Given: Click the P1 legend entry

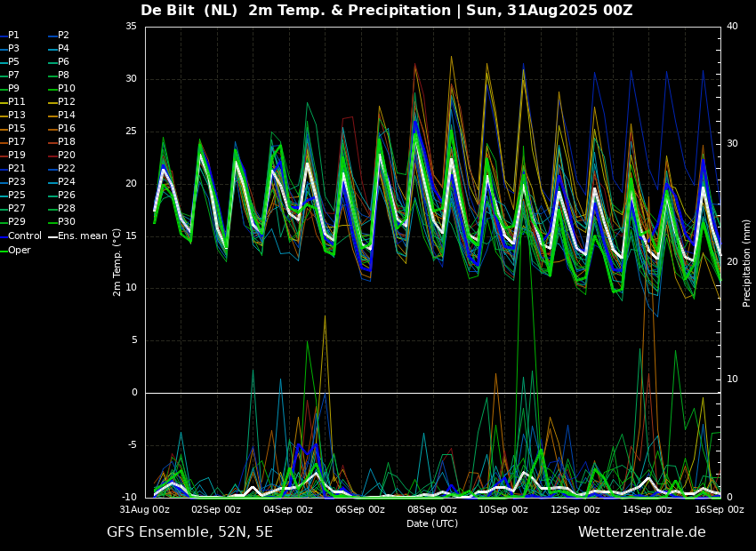Looking at the screenshot, I should coord(13,35).
